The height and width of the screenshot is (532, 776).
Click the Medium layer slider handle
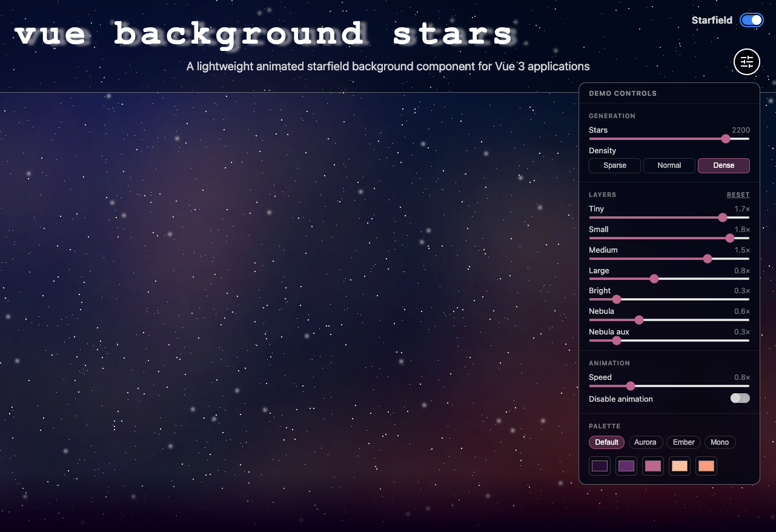click(x=708, y=259)
